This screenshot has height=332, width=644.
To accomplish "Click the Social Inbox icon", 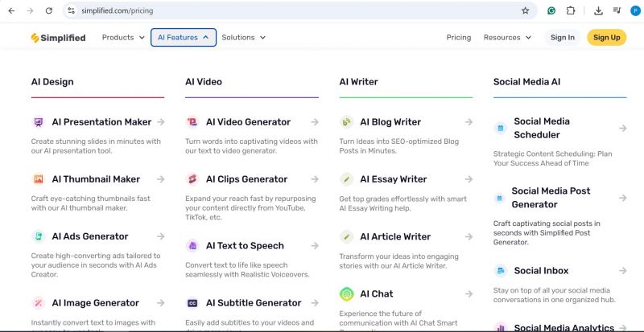I will tap(500, 271).
